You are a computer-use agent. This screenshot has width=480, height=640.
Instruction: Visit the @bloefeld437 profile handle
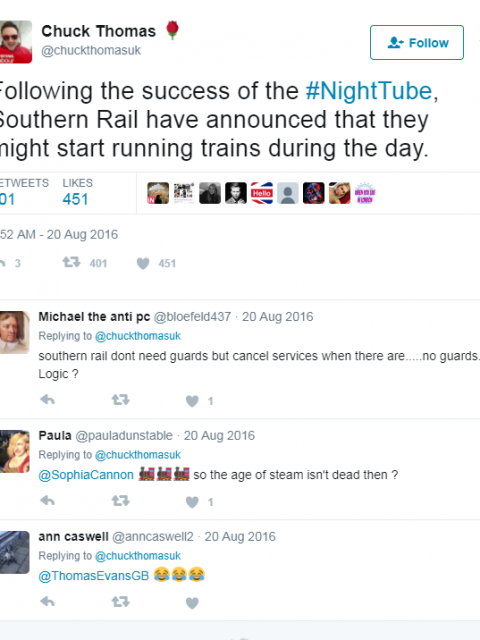[x=192, y=317]
